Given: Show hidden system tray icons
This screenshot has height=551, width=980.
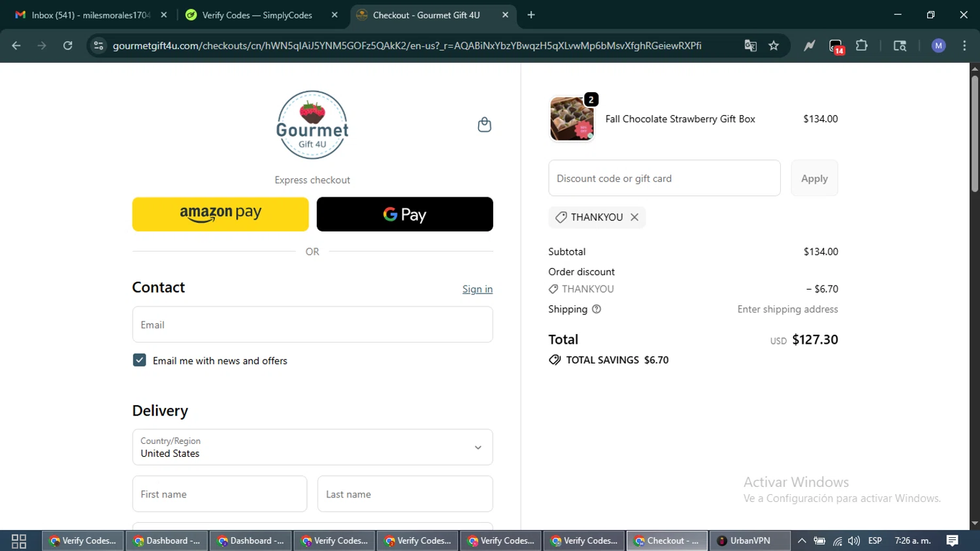Looking at the screenshot, I should point(802,541).
